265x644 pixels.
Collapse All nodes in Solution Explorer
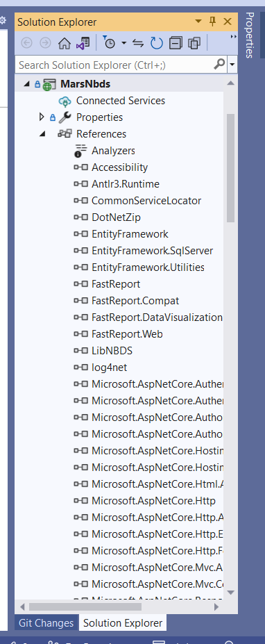[176, 43]
